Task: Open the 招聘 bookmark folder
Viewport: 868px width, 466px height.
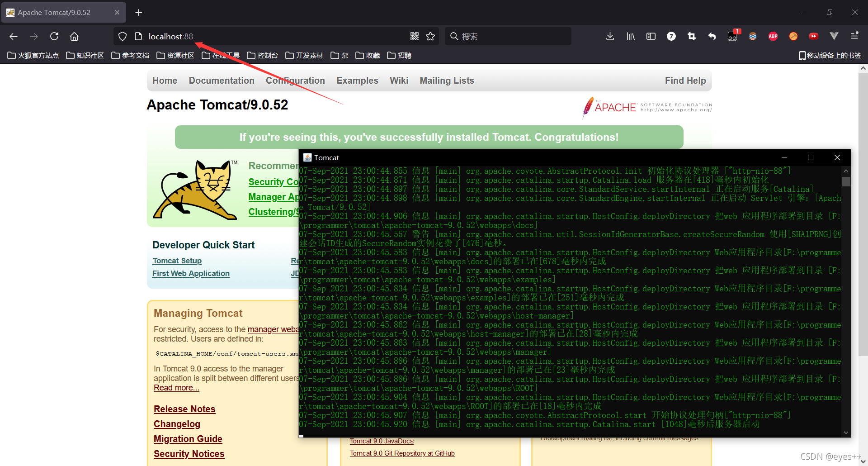Action: click(399, 55)
